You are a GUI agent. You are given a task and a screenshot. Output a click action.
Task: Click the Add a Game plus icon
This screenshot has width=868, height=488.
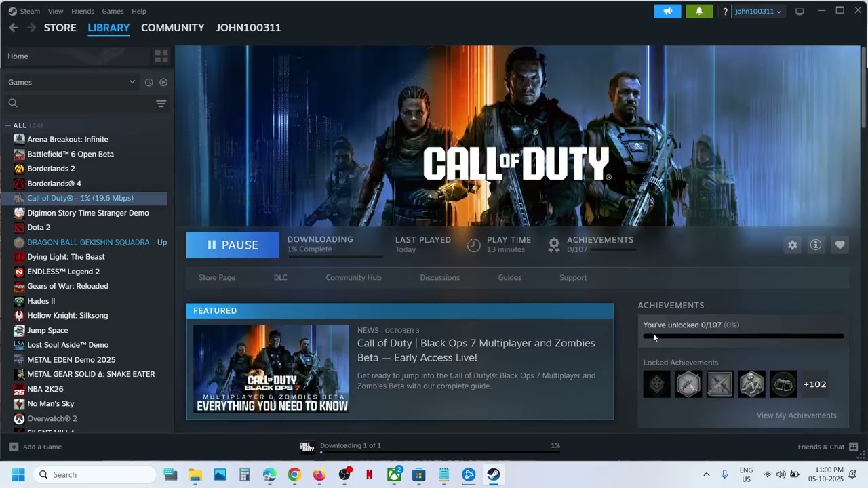click(14, 447)
